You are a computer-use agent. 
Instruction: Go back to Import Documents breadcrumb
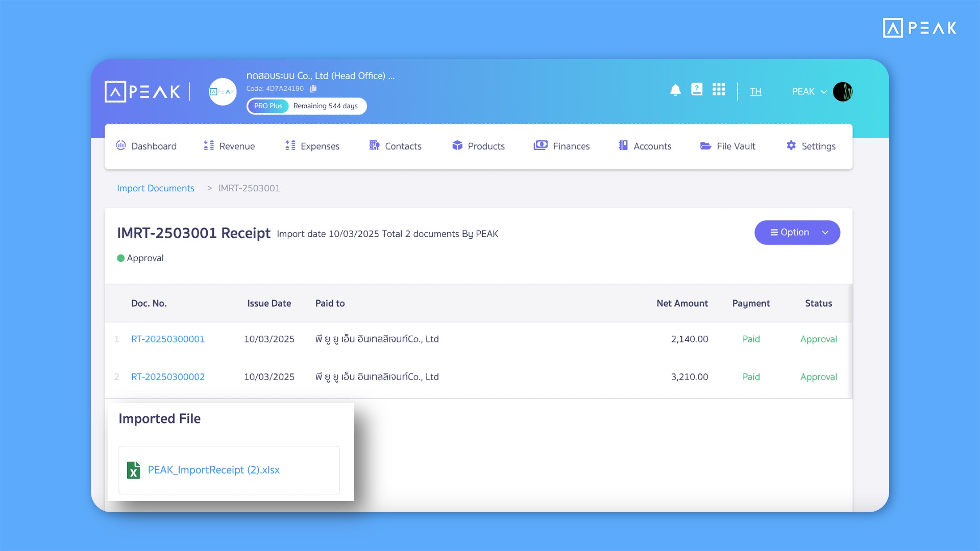(x=156, y=188)
